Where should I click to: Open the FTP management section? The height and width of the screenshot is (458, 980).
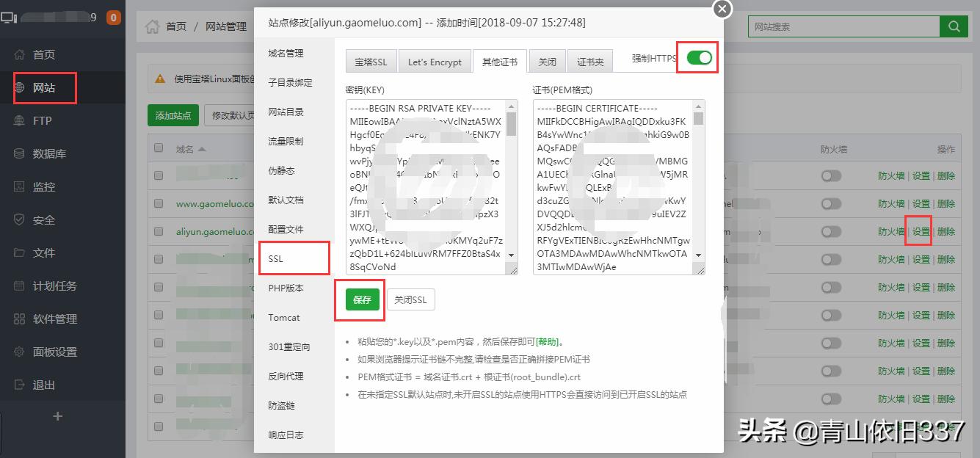pos(40,120)
